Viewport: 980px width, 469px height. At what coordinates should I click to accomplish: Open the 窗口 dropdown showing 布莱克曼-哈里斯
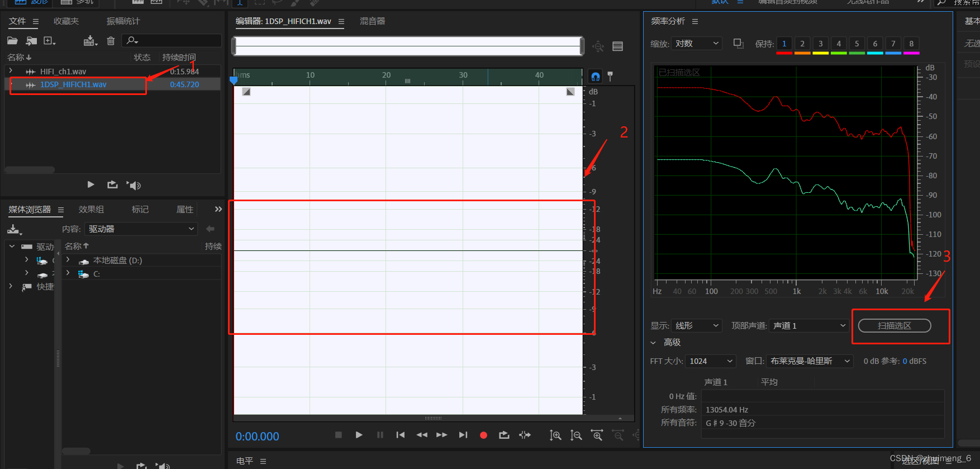point(810,361)
